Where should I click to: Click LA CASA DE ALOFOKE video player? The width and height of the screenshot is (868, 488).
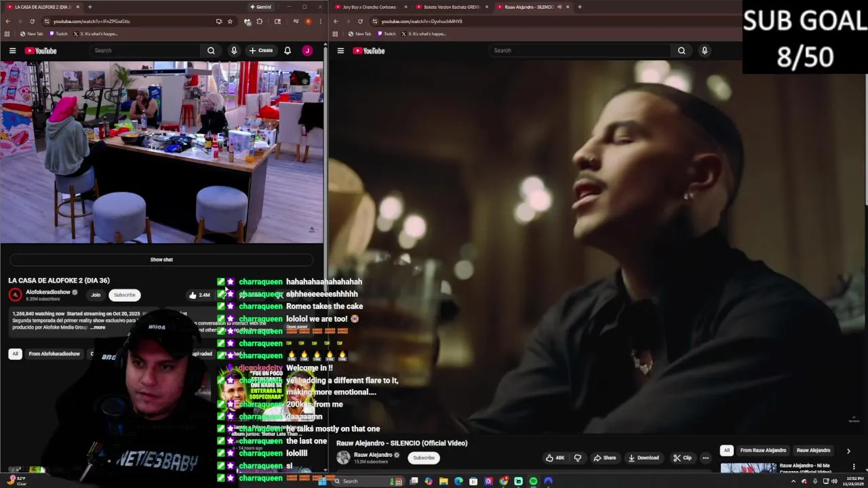pyautogui.click(x=161, y=152)
